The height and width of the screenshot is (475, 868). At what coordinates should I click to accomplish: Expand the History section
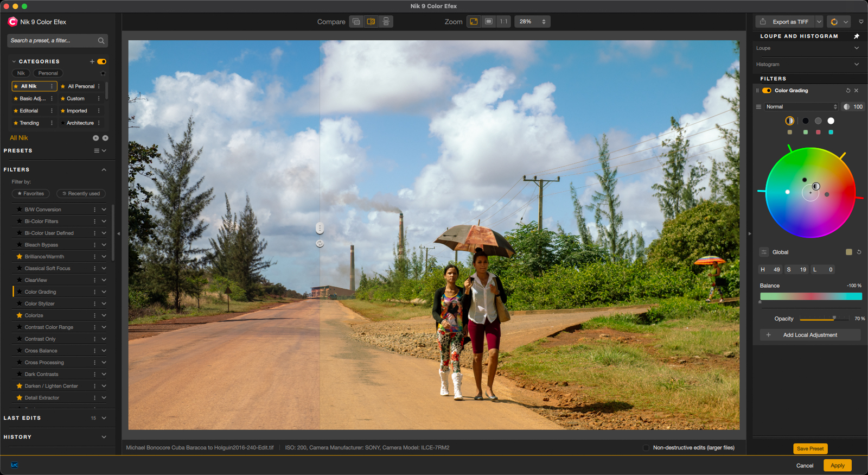point(104,437)
